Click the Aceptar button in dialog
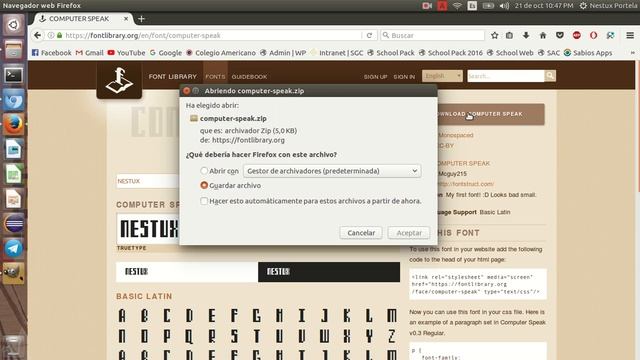Screen dimensions: 640x360 tap(409, 233)
